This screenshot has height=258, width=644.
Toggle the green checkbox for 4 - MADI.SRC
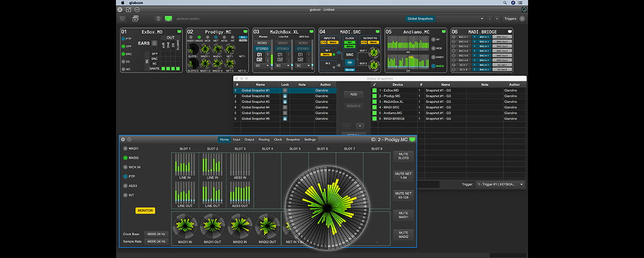(375, 107)
